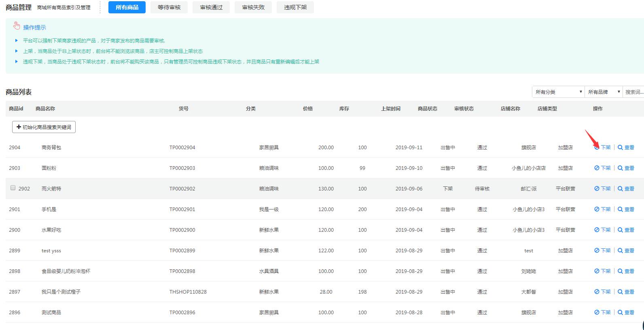Viewport: 644px width, 330px height.
Task: Click the 查看 magnifier icon for 商务背包
Action: [620, 147]
